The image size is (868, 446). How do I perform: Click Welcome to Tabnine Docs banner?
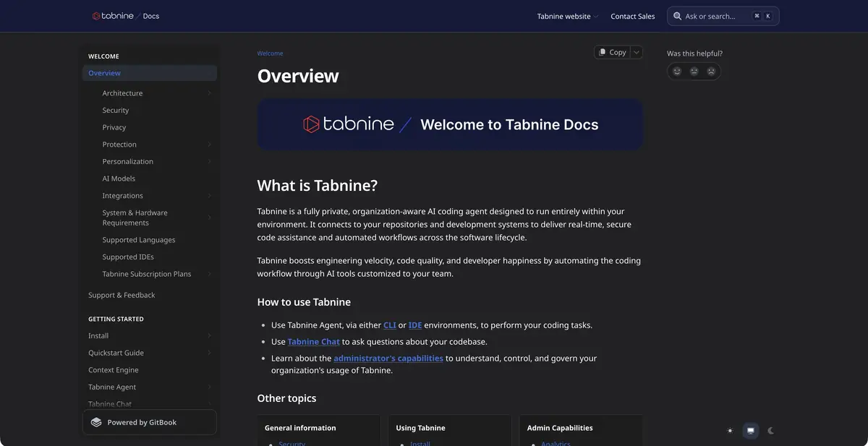450,124
